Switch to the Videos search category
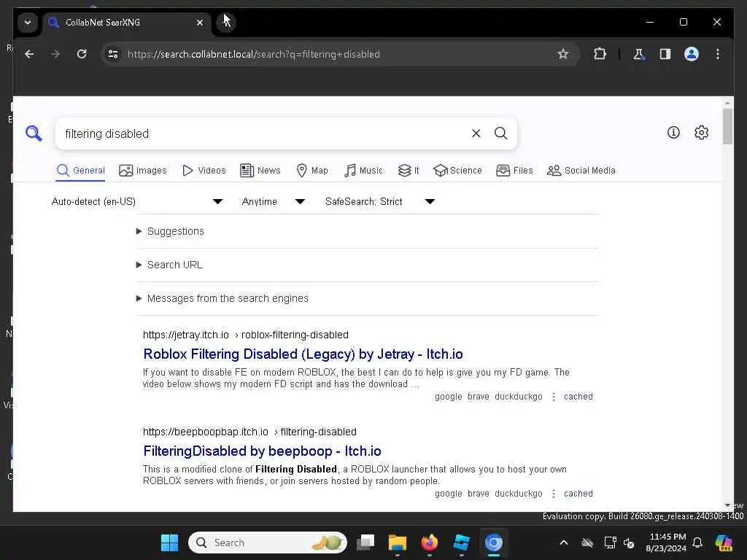747x560 pixels. tap(204, 171)
